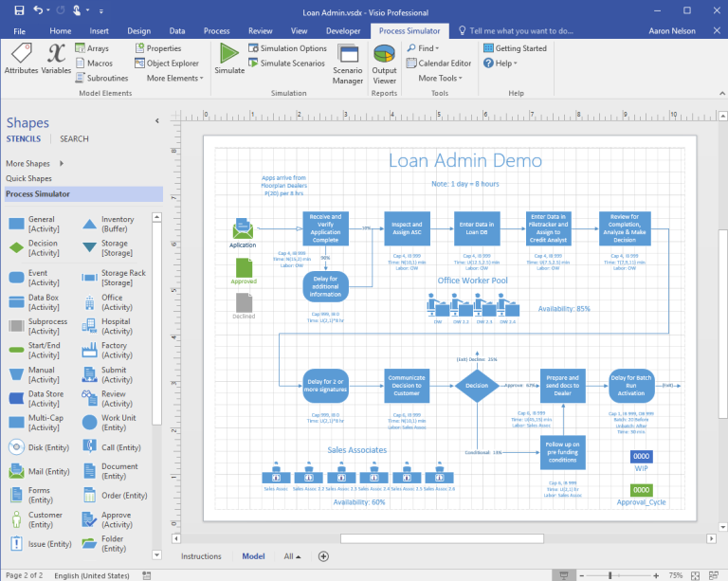Select the Hospital (Activity) stencil shape
The height and width of the screenshot is (581, 728).
(107, 326)
